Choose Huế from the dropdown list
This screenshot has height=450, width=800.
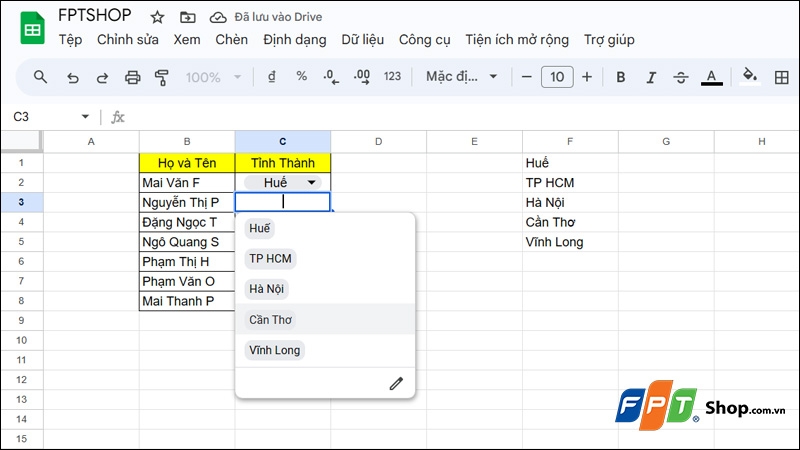(x=259, y=228)
